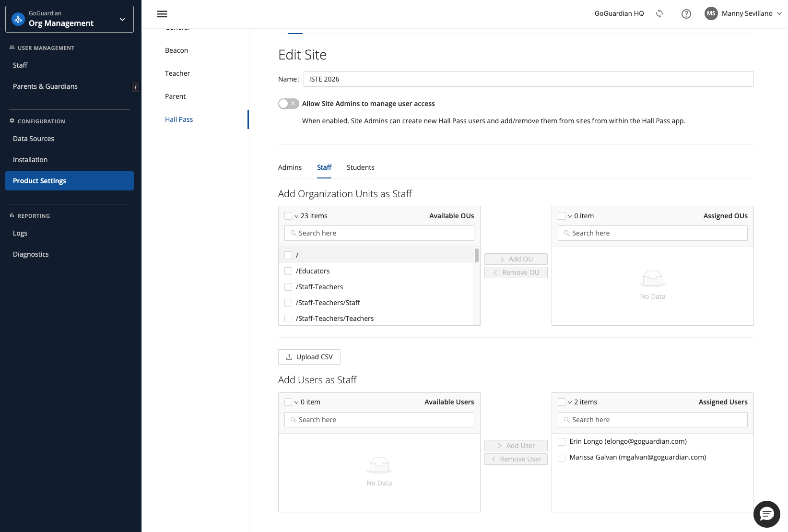Switch to the Staff tab
This screenshot has width=788, height=532.
(324, 167)
